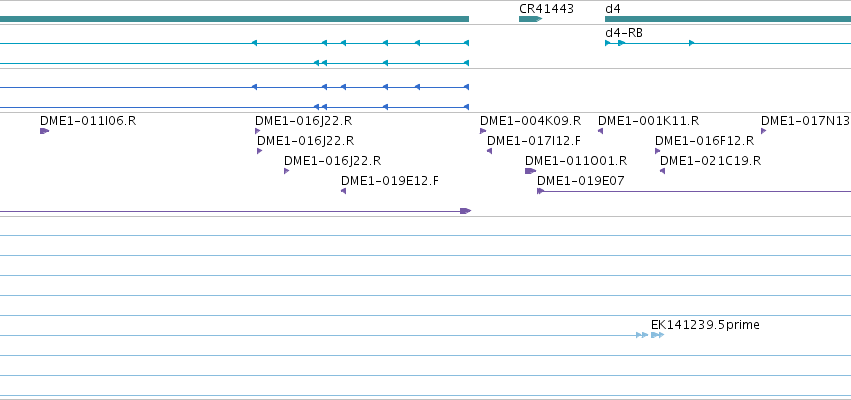Click the DME1-011I06.R label
Image resolution: width=851 pixels, height=400 pixels.
[88, 120]
